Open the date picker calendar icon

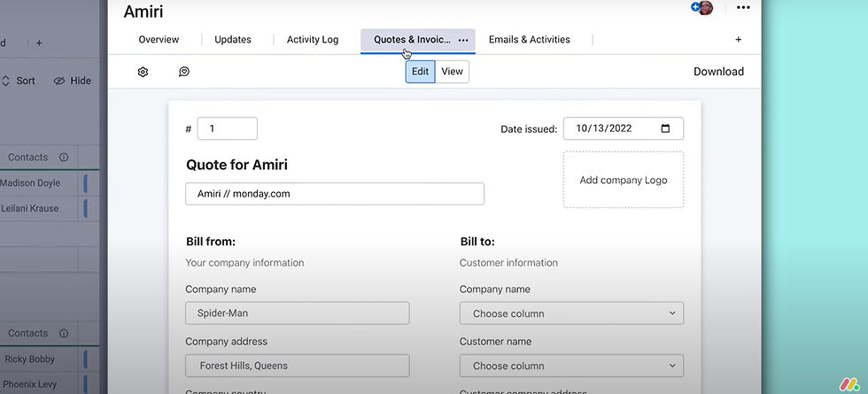[x=665, y=128]
